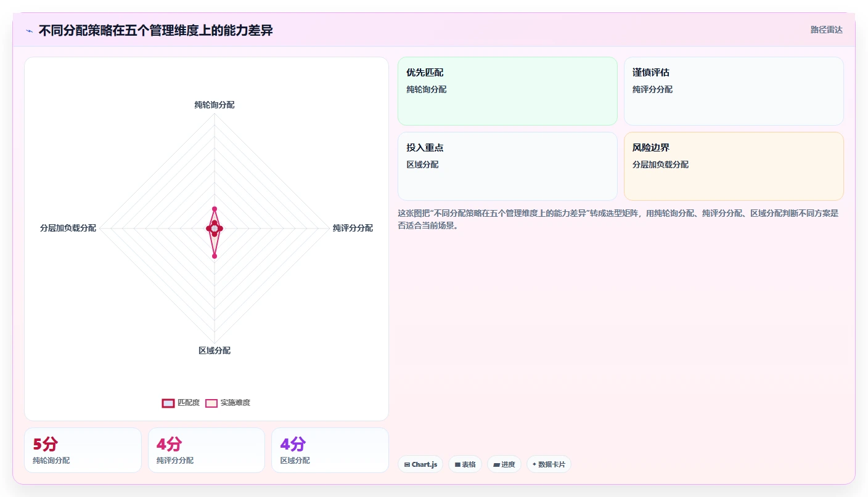Image resolution: width=868 pixels, height=497 pixels.
Task: Click the 表格 chip icon
Action: click(457, 464)
